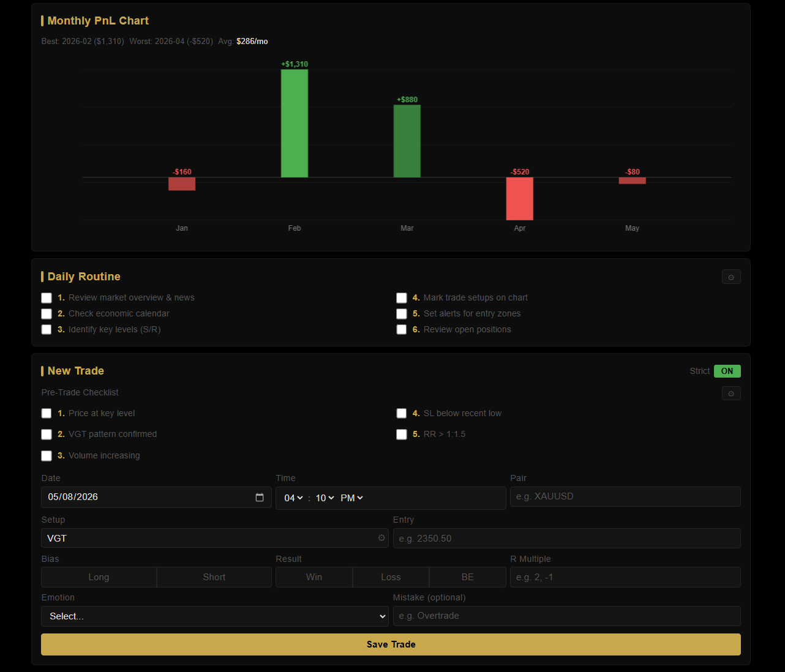Viewport: 785px width, 672px height.
Task: Choose the Win result button
Action: 314,577
